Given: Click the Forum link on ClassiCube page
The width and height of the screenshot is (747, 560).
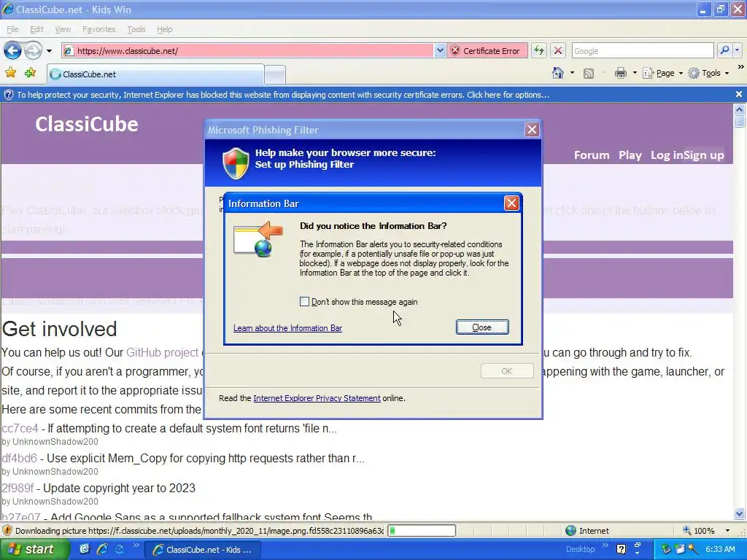Looking at the screenshot, I should click(x=592, y=155).
